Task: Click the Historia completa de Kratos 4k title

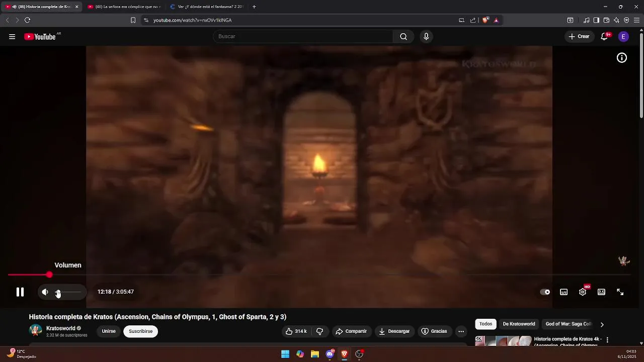Action: pos(568,341)
